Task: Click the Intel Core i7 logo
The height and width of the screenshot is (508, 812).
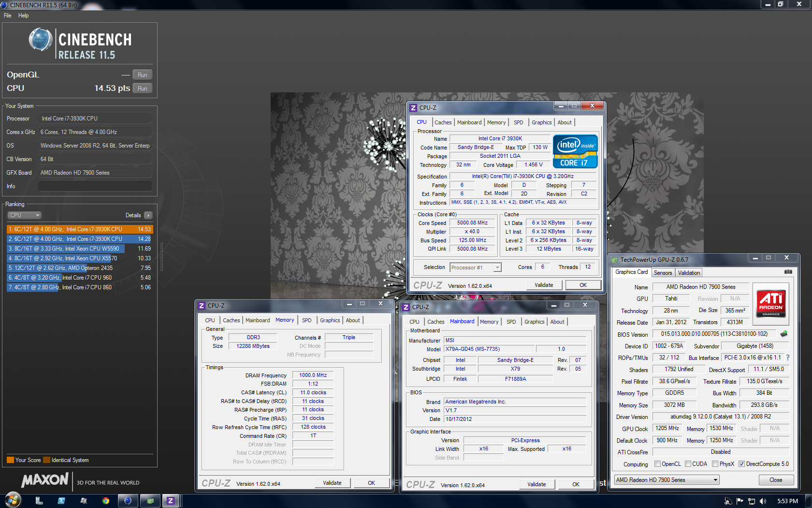Action: click(575, 151)
